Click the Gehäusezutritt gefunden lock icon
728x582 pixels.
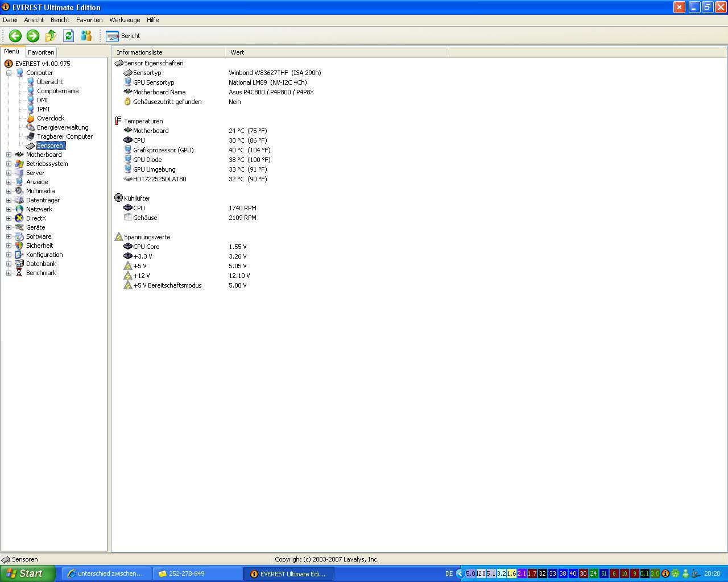[x=127, y=102]
